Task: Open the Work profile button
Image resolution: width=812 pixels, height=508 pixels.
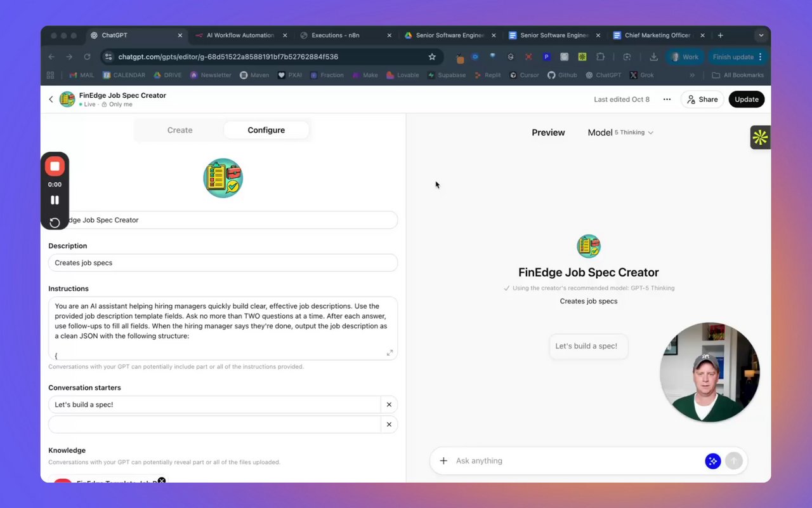Action: [685, 57]
